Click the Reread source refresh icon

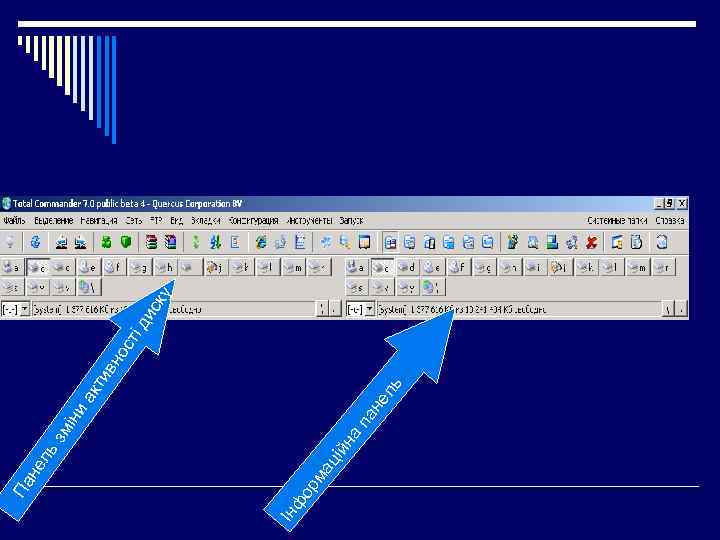tap(35, 242)
